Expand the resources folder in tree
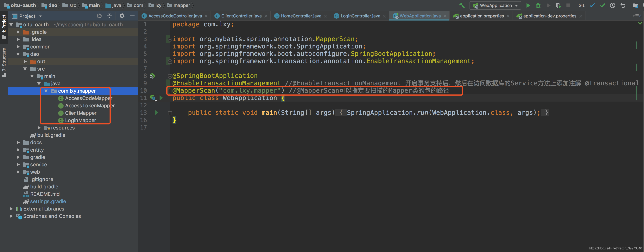 pyautogui.click(x=39, y=128)
